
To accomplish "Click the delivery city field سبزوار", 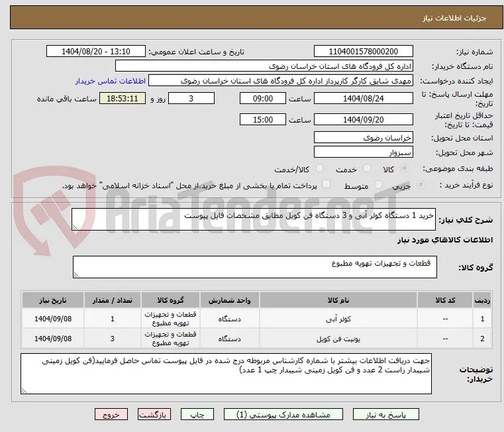I will click(x=363, y=152).
